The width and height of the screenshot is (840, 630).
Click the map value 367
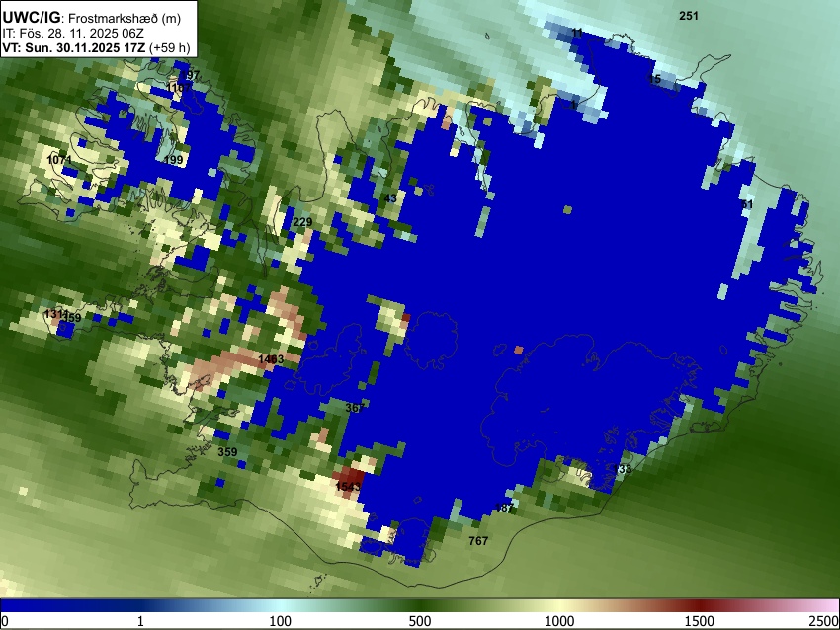tap(355, 408)
